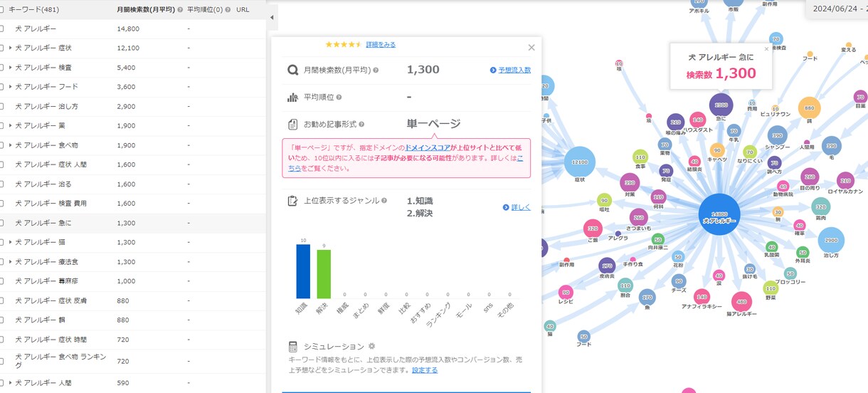Open the 詳細をみる link

click(x=381, y=44)
